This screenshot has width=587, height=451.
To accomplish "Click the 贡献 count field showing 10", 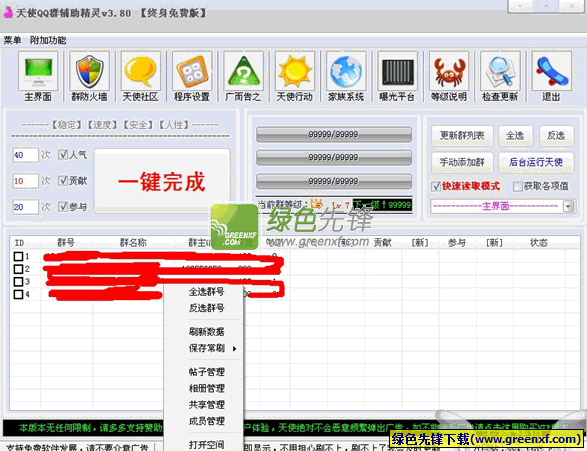I will click(25, 181).
